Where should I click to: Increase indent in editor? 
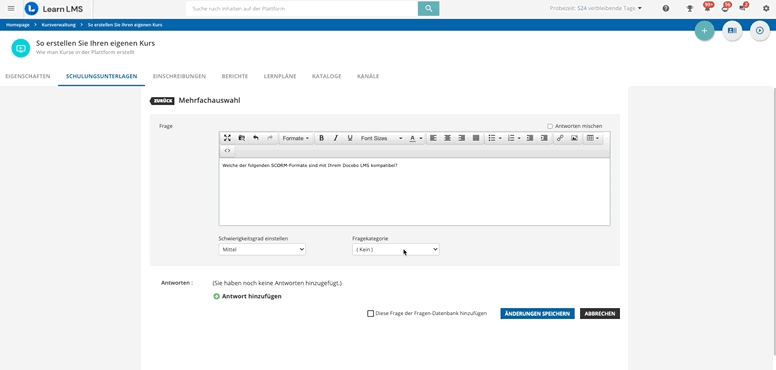tap(544, 138)
